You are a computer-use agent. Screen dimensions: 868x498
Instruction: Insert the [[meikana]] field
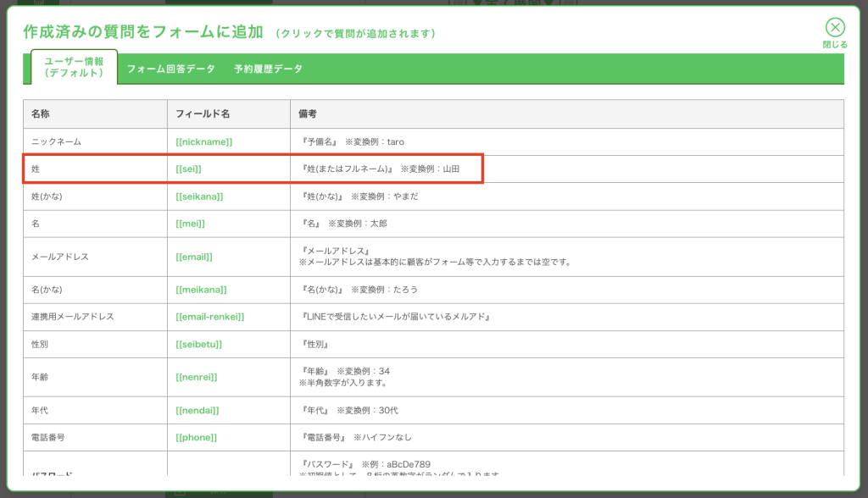(201, 290)
